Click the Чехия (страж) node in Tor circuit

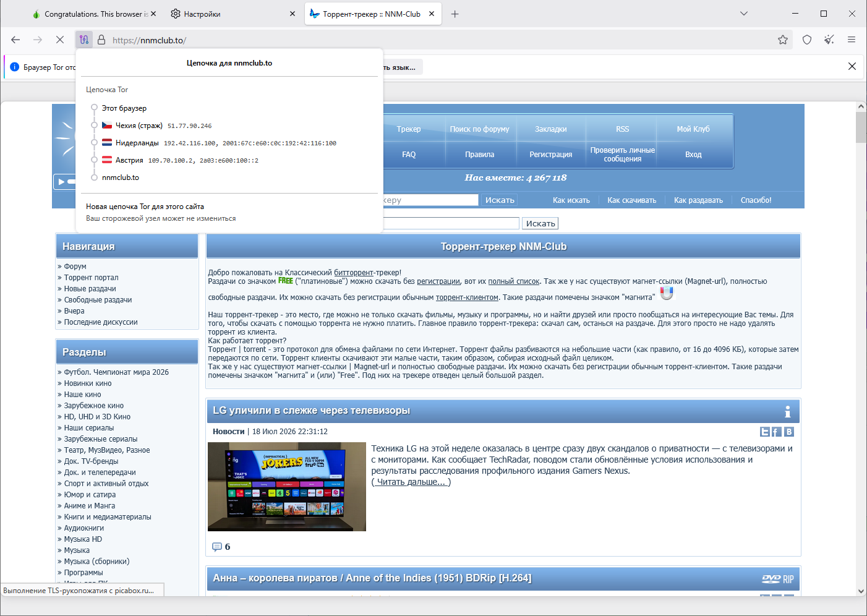pos(157,126)
